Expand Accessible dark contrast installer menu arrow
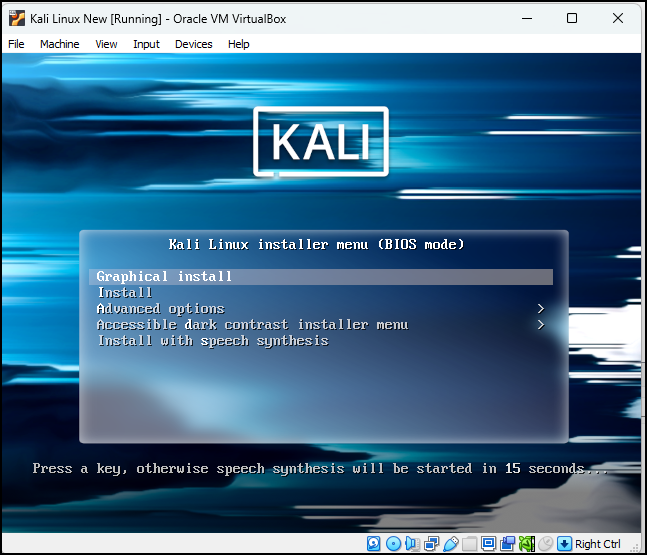The width and height of the screenshot is (647, 555). [541, 325]
